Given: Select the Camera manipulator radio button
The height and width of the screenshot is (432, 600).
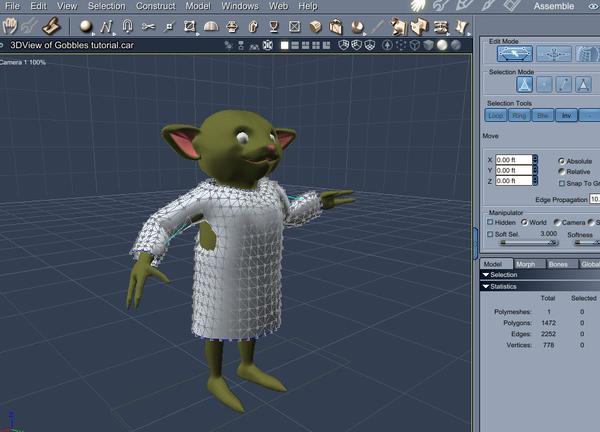Looking at the screenshot, I should point(557,222).
